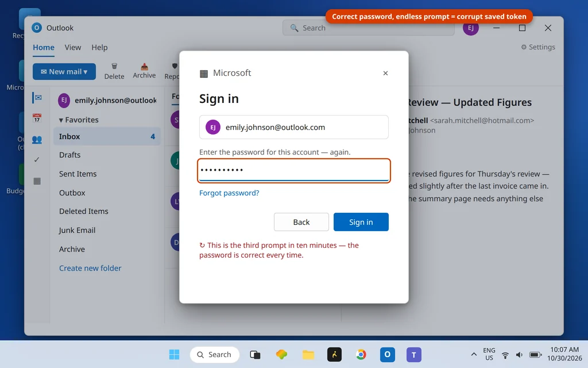
Task: Click the battery tray icon
Action: [535, 355]
